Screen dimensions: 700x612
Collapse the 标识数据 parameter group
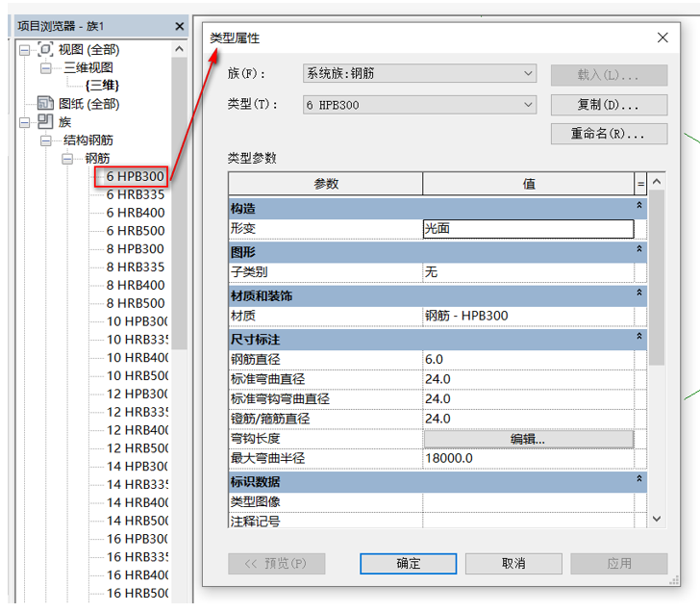point(639,479)
